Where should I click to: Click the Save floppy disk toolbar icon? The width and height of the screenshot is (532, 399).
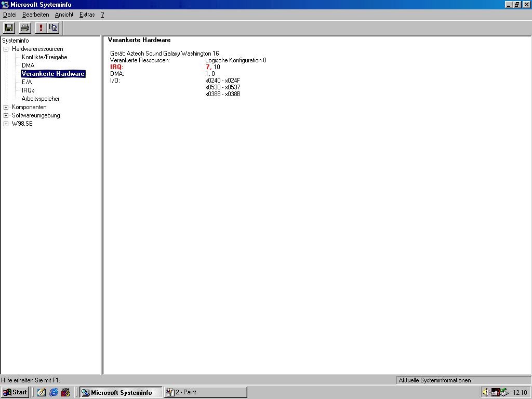point(9,28)
